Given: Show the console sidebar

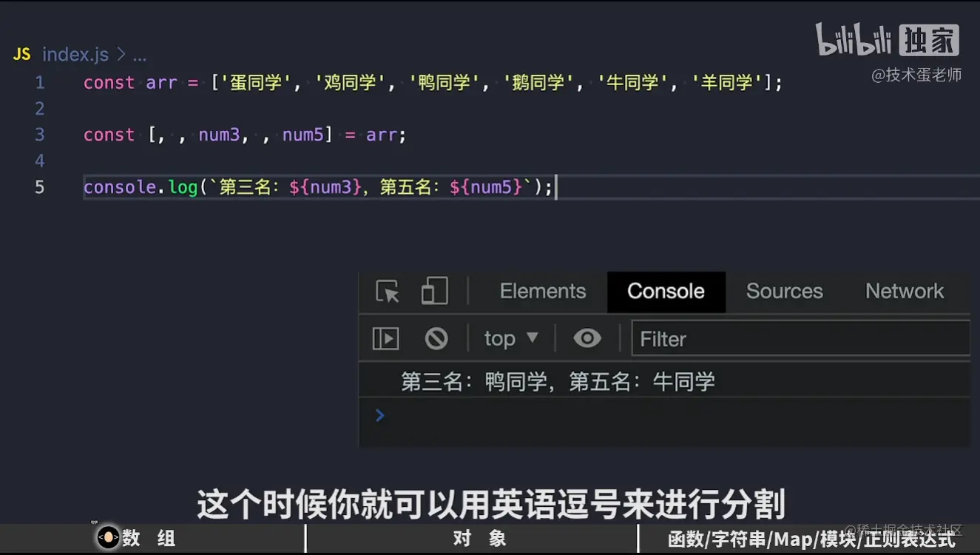Looking at the screenshot, I should tap(384, 338).
